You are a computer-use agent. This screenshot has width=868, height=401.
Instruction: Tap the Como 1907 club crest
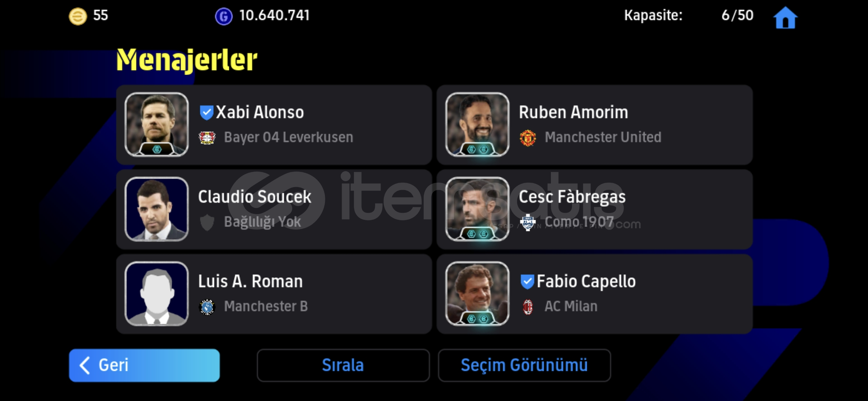(528, 222)
